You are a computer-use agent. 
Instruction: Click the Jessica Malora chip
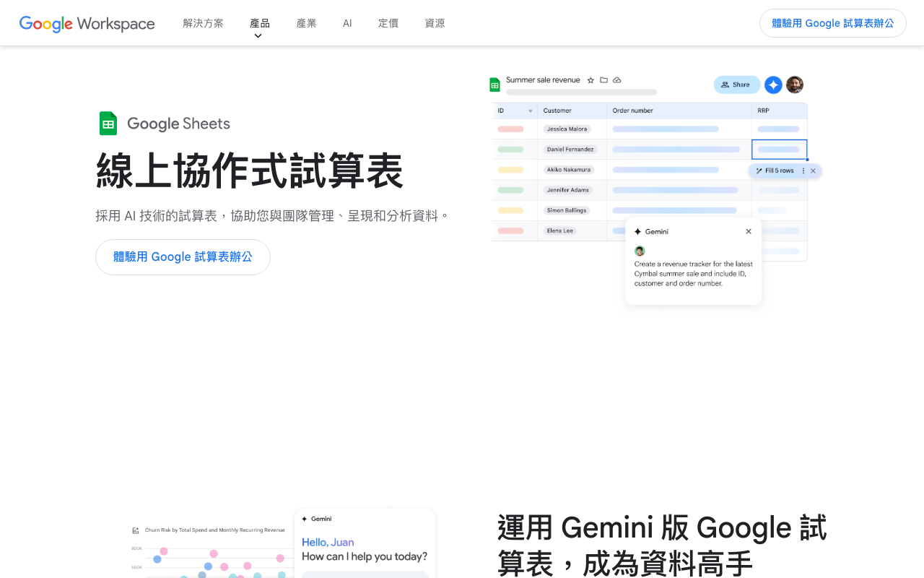pos(567,129)
